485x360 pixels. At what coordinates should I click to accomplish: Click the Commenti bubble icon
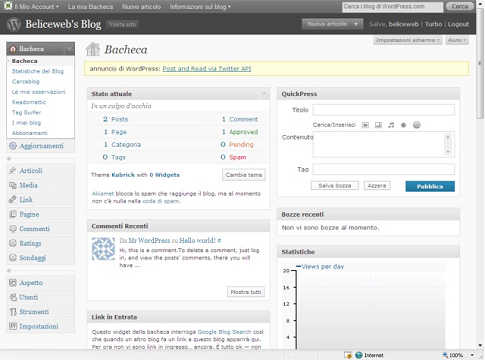(13, 228)
